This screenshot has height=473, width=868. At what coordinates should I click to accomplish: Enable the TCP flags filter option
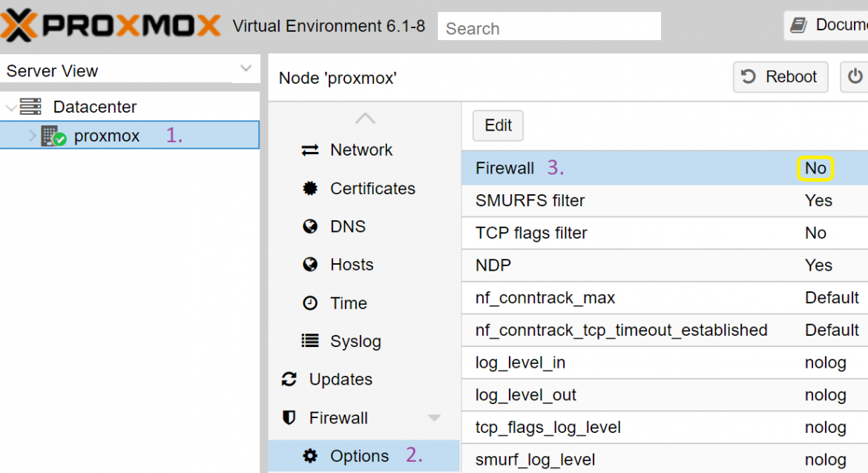[815, 233]
